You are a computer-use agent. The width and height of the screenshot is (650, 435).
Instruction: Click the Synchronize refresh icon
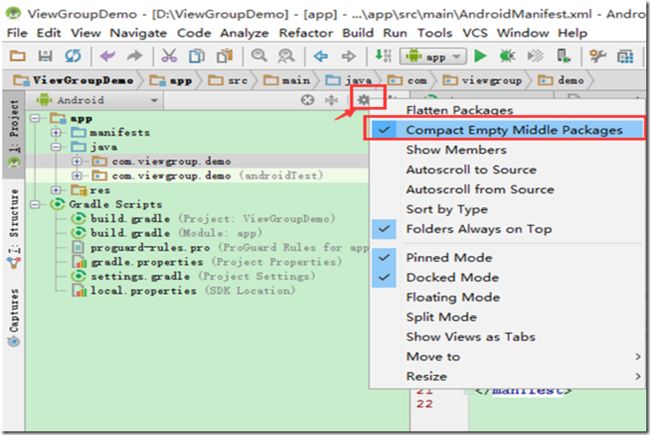(73, 56)
